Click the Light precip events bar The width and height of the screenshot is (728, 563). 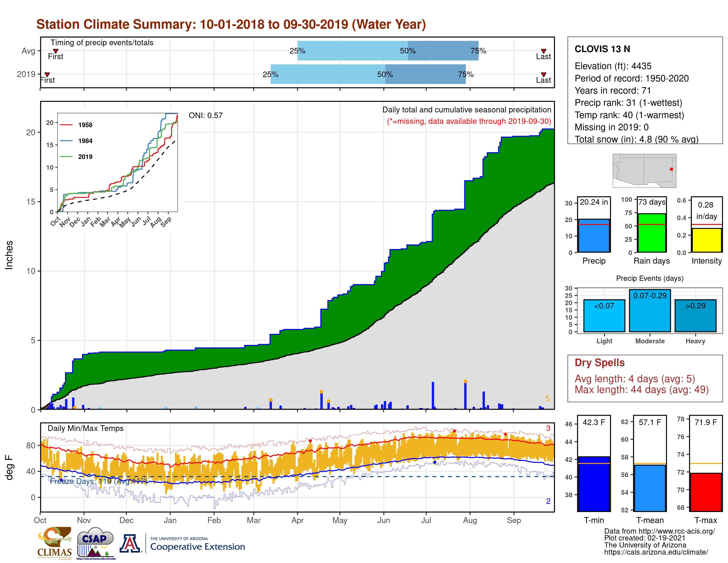604,316
